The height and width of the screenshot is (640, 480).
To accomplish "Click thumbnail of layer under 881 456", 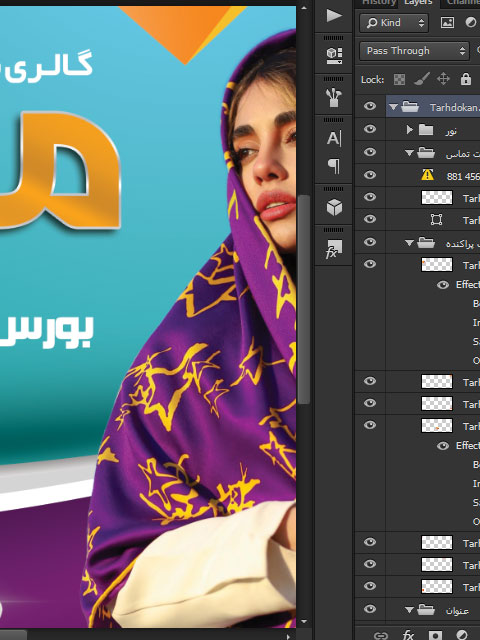I will (436, 198).
